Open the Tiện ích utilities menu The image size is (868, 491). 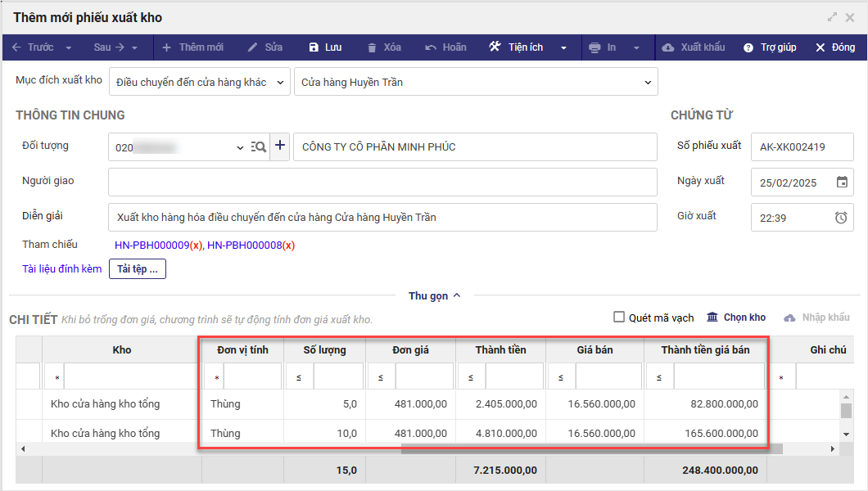[x=526, y=47]
